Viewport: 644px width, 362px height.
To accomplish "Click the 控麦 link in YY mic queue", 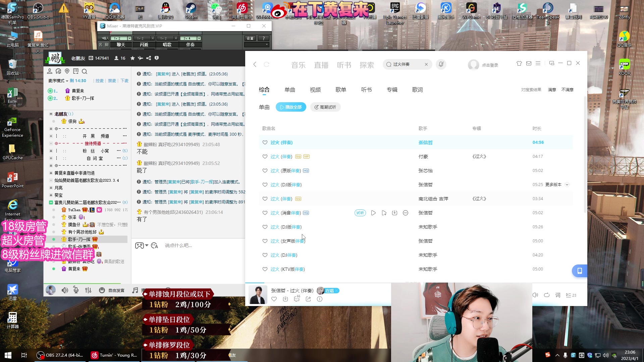I will (x=100, y=81).
